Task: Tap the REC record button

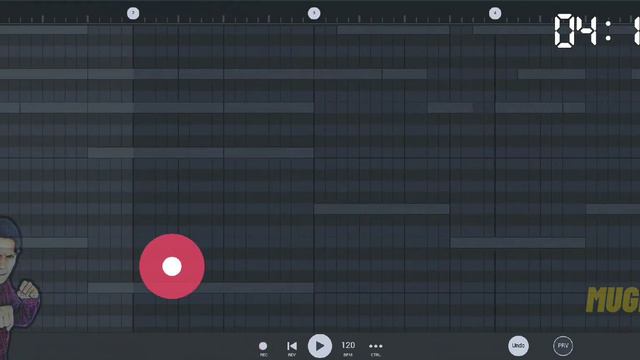Action: (x=263, y=348)
